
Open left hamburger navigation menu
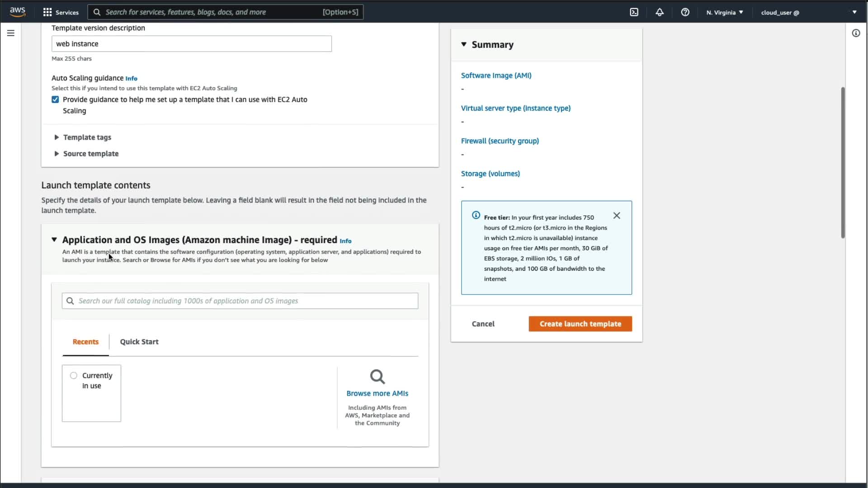pos(11,33)
